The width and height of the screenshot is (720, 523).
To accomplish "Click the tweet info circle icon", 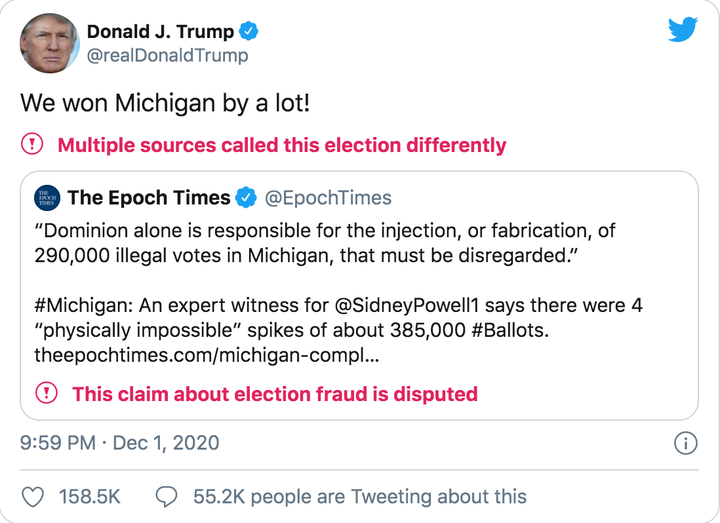I will click(685, 444).
